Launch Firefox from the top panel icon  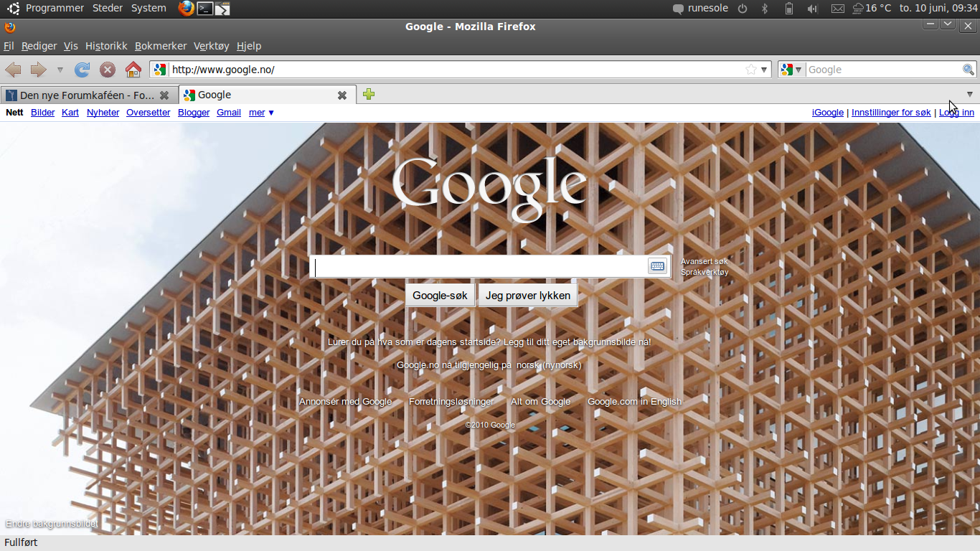point(187,8)
